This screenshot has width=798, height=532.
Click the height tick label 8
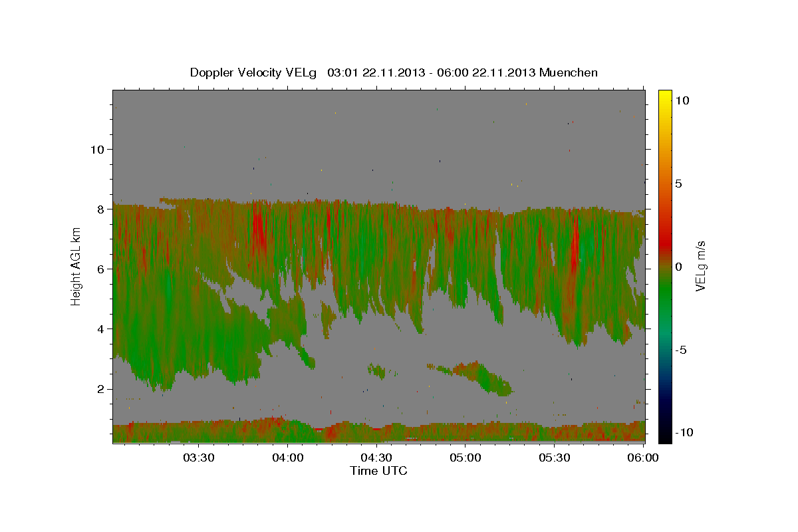[100, 209]
